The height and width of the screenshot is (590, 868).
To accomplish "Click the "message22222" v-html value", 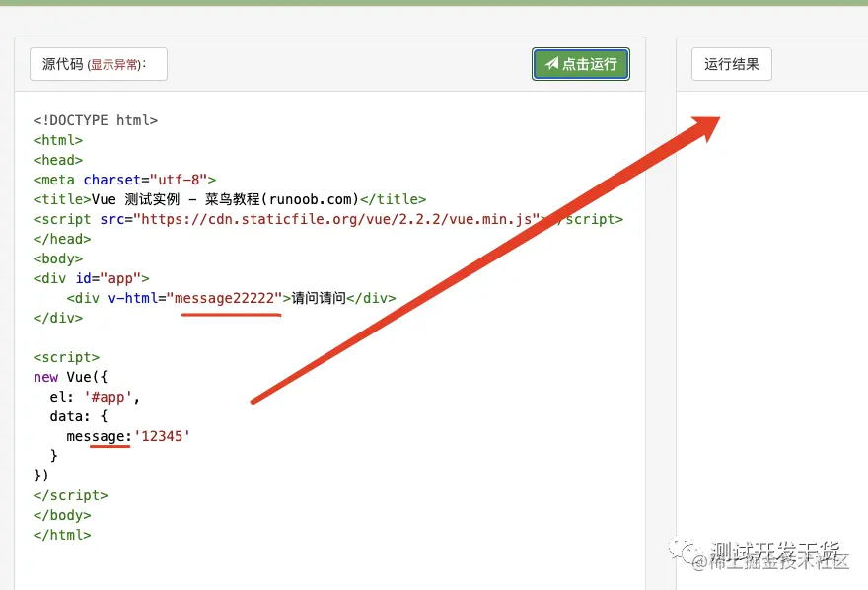I will click(224, 298).
